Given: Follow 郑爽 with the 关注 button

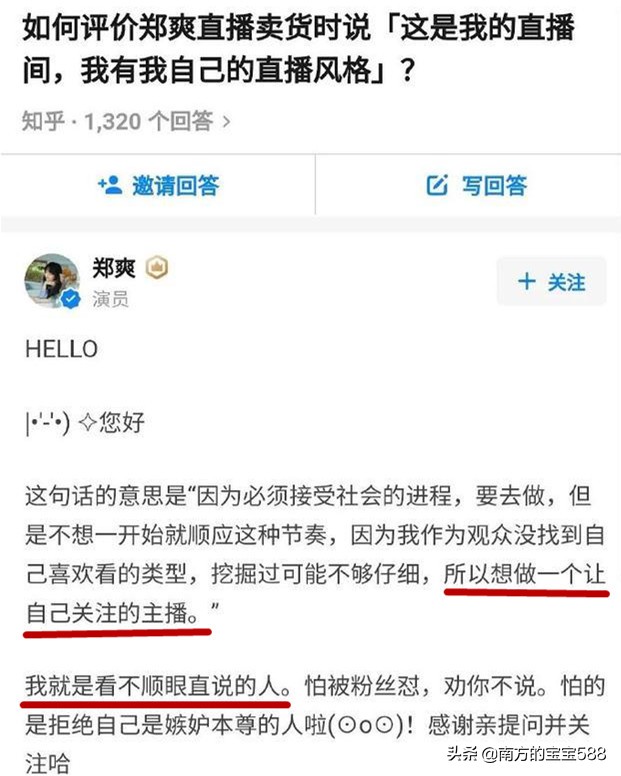Looking at the screenshot, I should tap(551, 282).
